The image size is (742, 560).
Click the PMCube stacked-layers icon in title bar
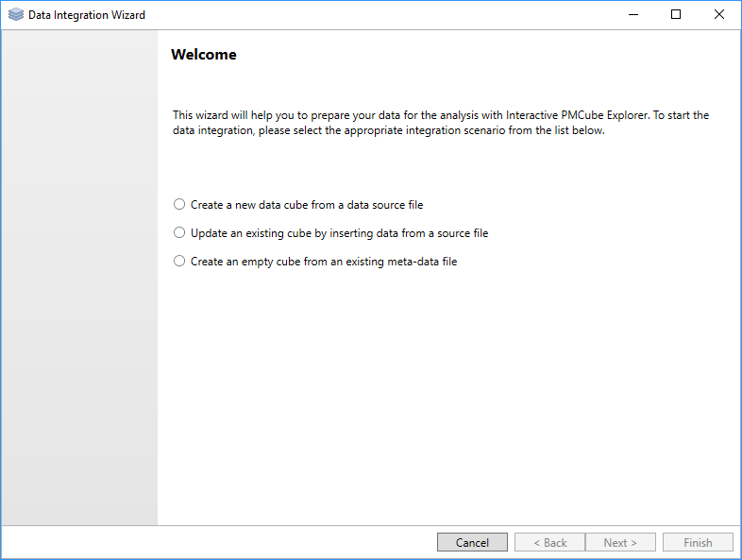click(x=15, y=15)
